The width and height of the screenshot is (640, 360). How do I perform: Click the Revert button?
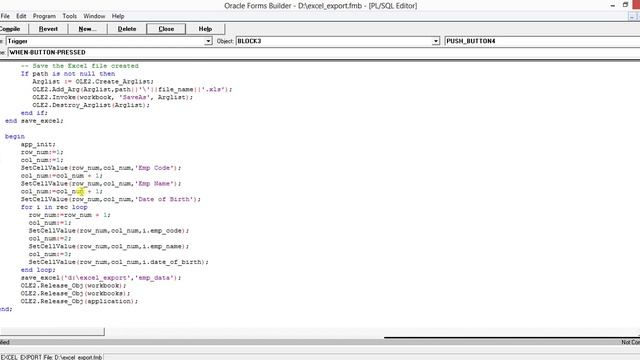(48, 29)
